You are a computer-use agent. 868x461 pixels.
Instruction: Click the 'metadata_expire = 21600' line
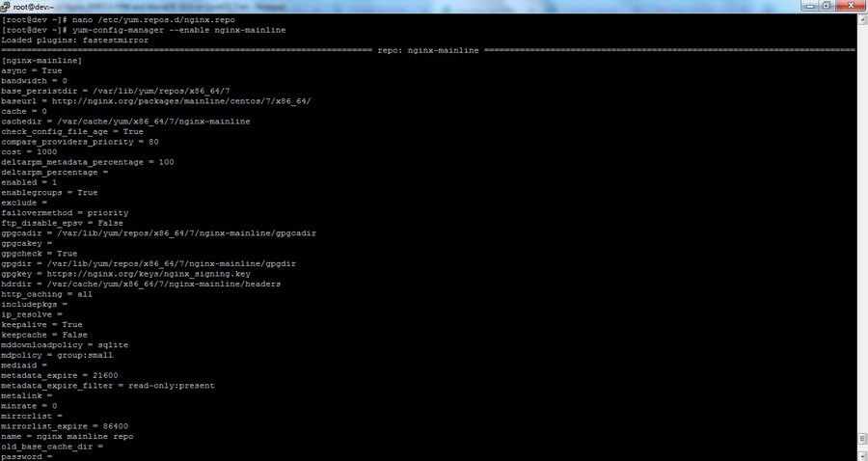click(59, 376)
